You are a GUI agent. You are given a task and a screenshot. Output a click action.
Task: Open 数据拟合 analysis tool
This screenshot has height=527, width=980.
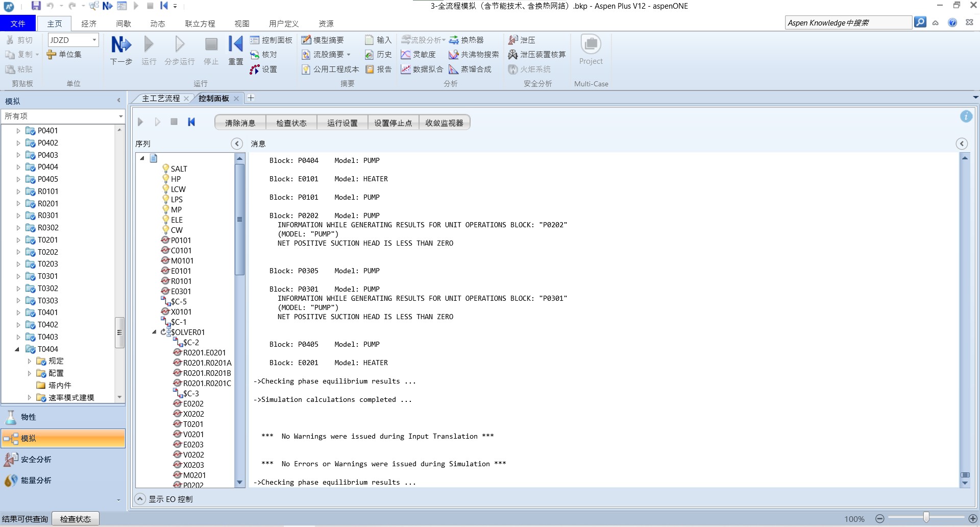click(x=422, y=69)
